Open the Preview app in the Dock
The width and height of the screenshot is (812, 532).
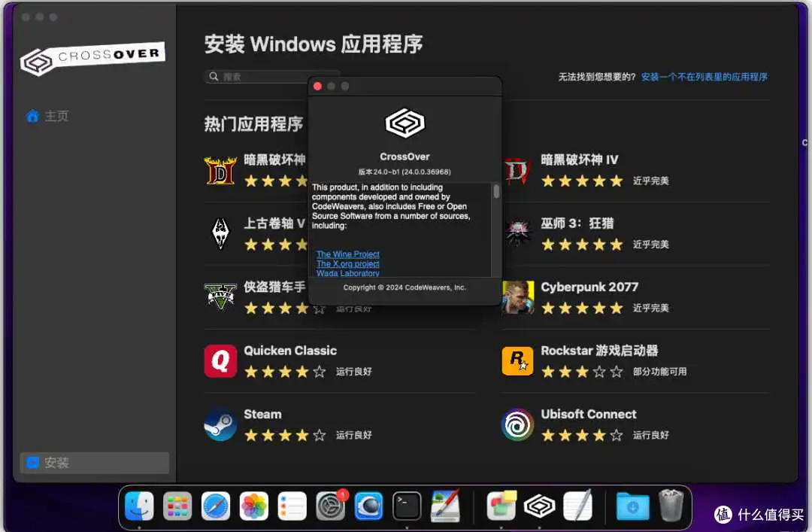point(445,506)
